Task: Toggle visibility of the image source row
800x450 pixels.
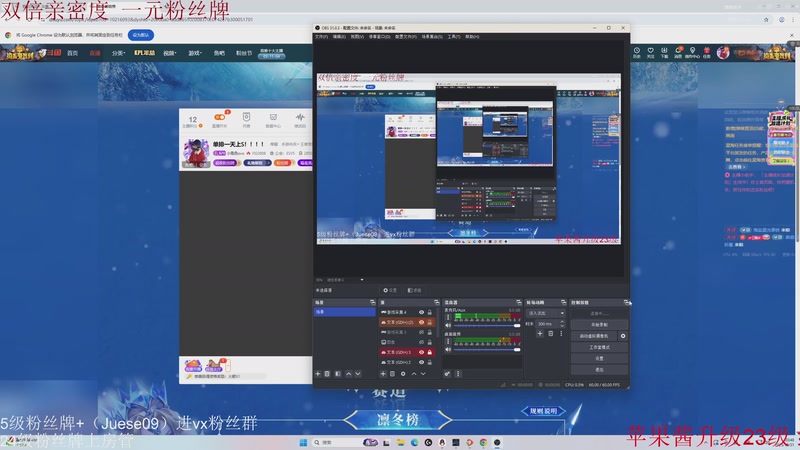Action: pos(421,342)
